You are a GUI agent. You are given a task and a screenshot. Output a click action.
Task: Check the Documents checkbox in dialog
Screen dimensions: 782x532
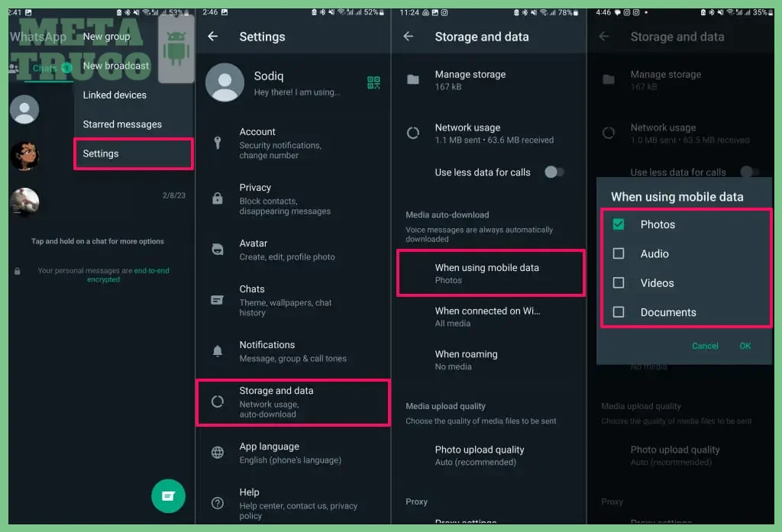pyautogui.click(x=619, y=312)
